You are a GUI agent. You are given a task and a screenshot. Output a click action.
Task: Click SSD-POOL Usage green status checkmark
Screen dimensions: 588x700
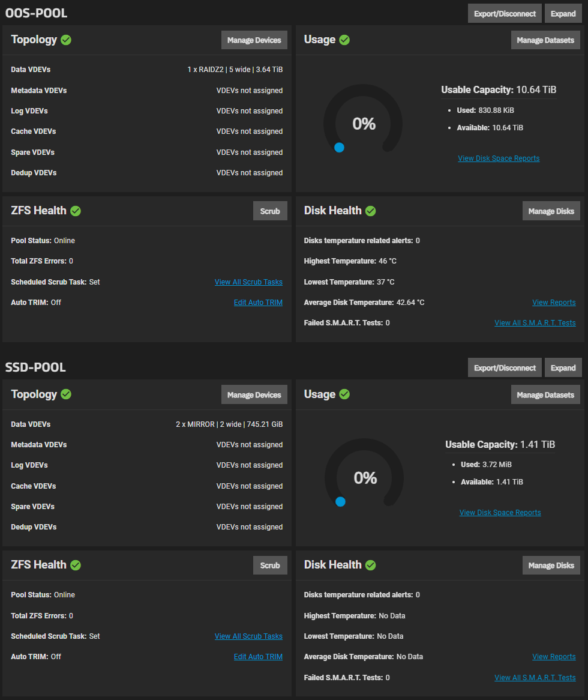[344, 394]
